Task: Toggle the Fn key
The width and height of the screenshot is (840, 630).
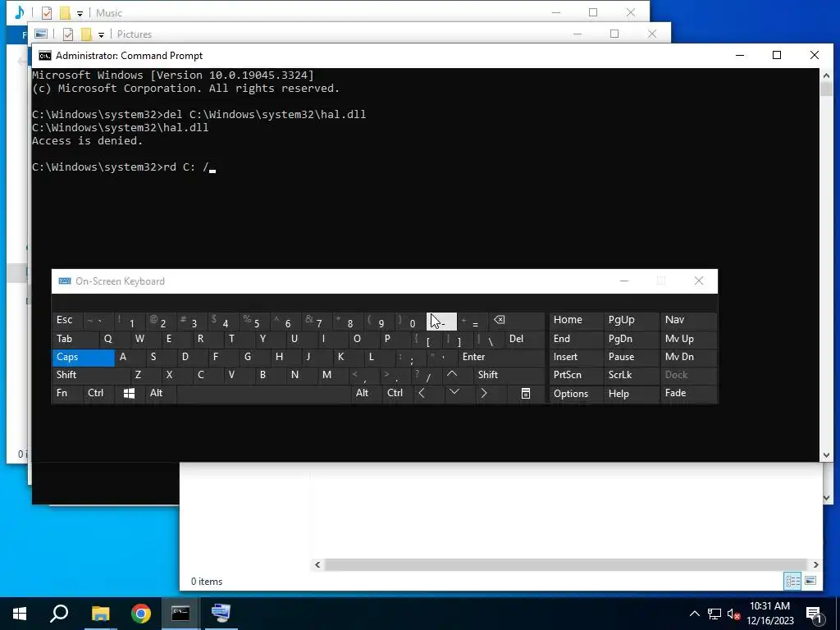Action: pos(67,393)
